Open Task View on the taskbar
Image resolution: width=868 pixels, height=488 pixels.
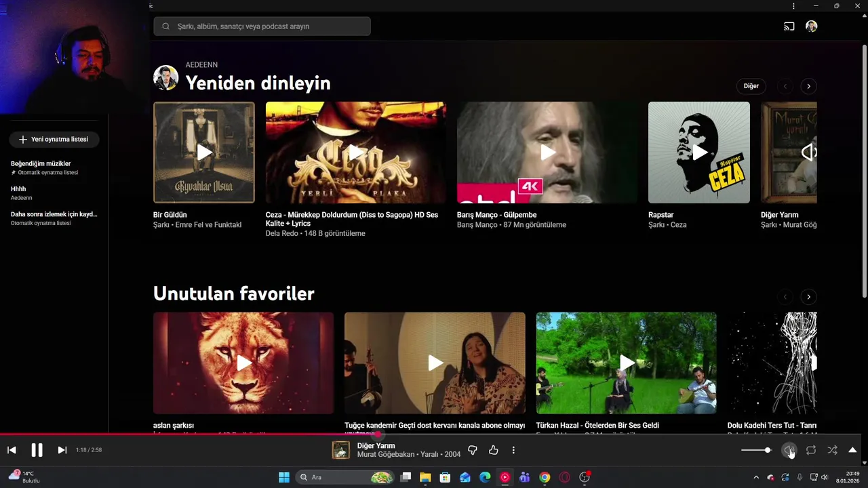tap(406, 477)
